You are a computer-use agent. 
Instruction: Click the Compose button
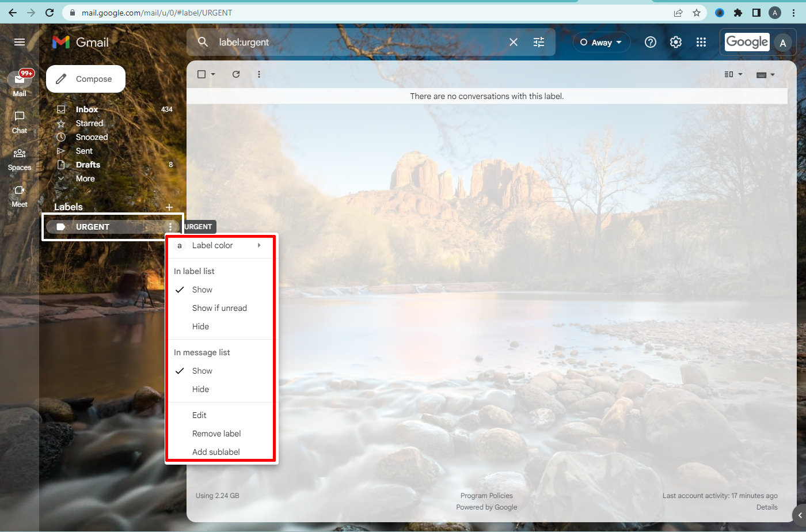(x=86, y=79)
